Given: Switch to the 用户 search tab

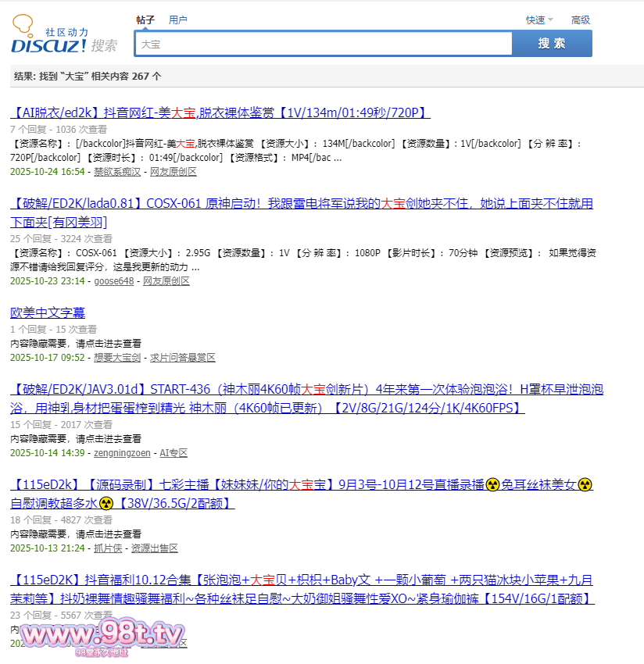Looking at the screenshot, I should tap(178, 20).
